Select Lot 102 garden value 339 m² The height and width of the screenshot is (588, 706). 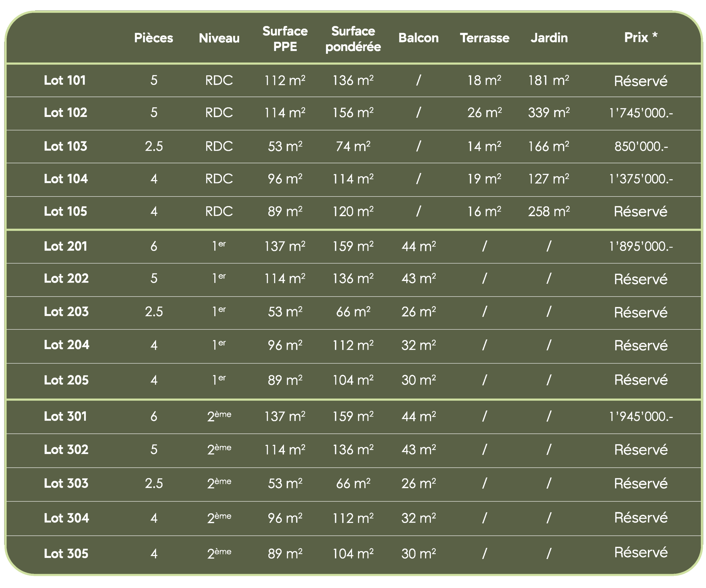549,112
